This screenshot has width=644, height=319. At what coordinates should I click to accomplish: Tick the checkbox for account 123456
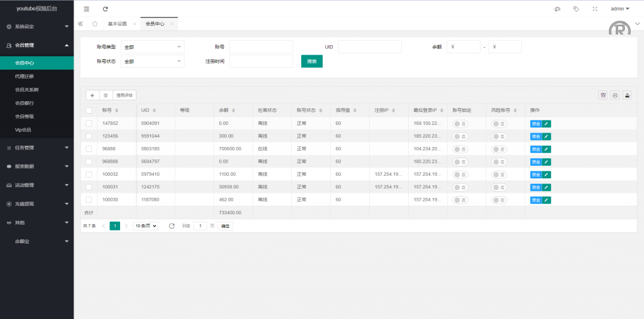89,136
